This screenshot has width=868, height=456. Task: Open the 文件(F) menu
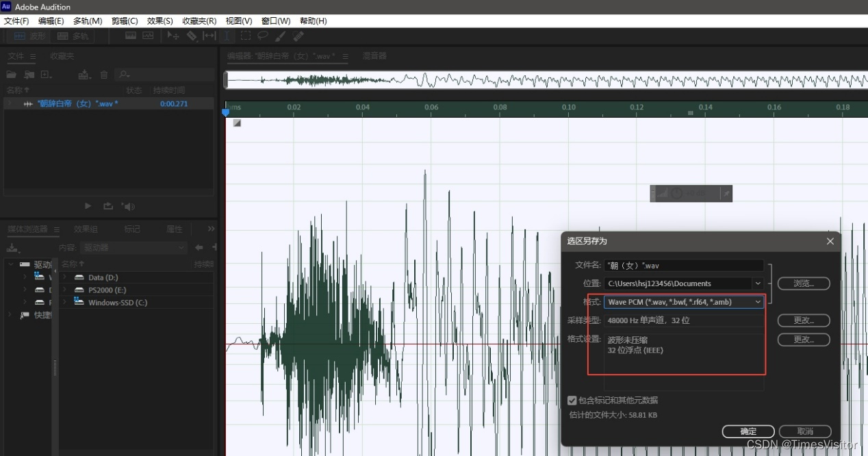tap(16, 21)
